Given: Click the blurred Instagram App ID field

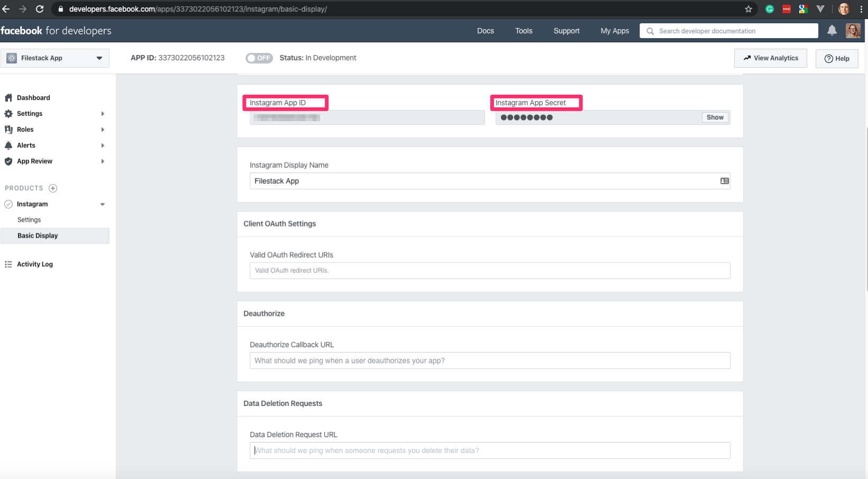Looking at the screenshot, I should coord(367,118).
